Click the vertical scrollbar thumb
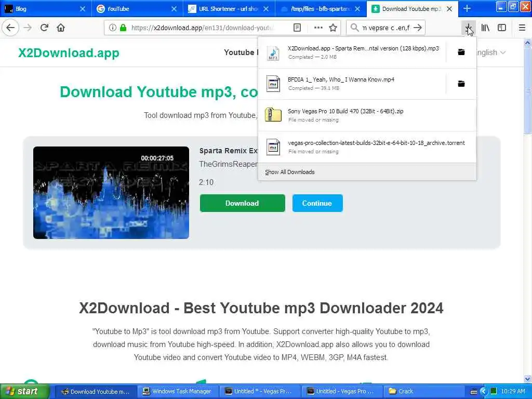The height and width of the screenshot is (399, 532). (x=527, y=91)
